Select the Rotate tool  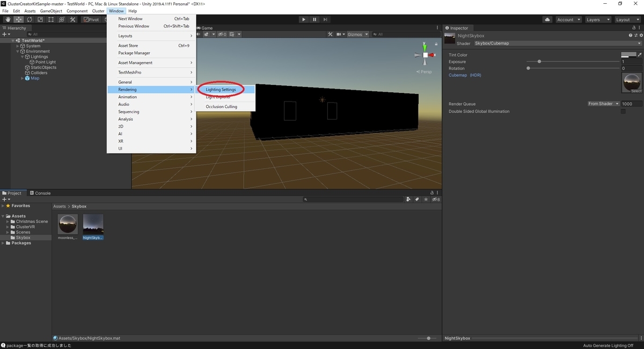(x=29, y=19)
